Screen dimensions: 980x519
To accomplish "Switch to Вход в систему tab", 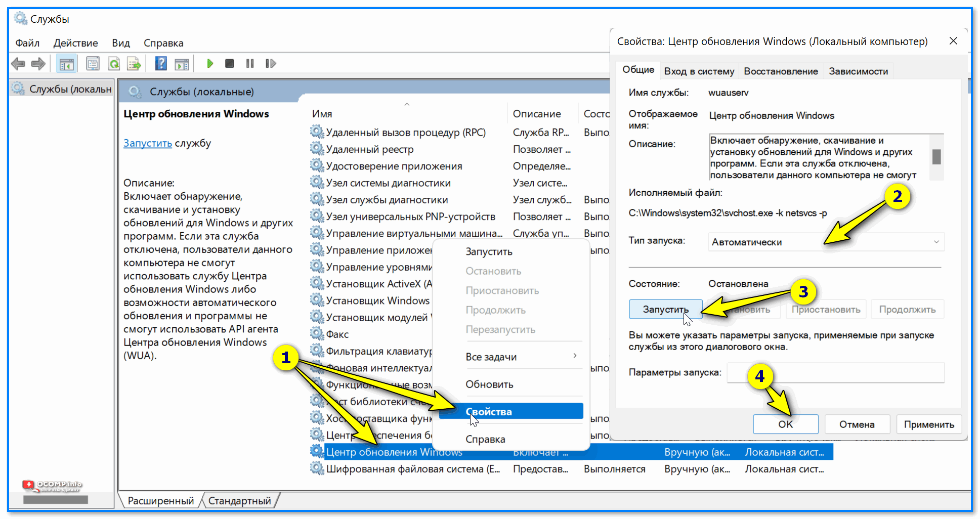I will [x=699, y=71].
